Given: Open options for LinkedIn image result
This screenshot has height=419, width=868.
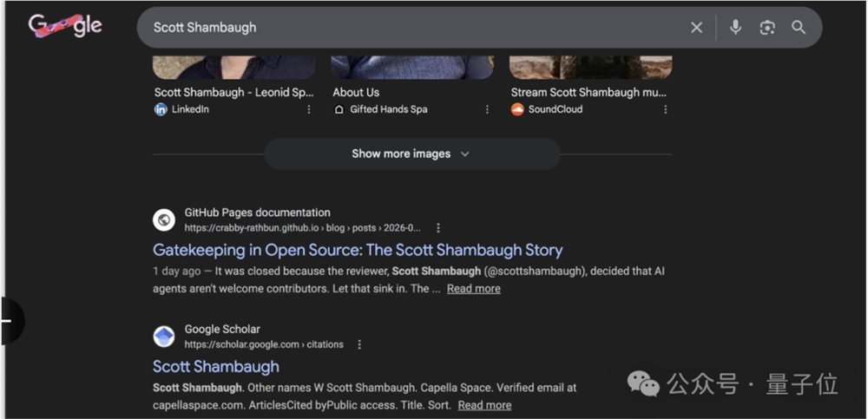Looking at the screenshot, I should tap(309, 109).
